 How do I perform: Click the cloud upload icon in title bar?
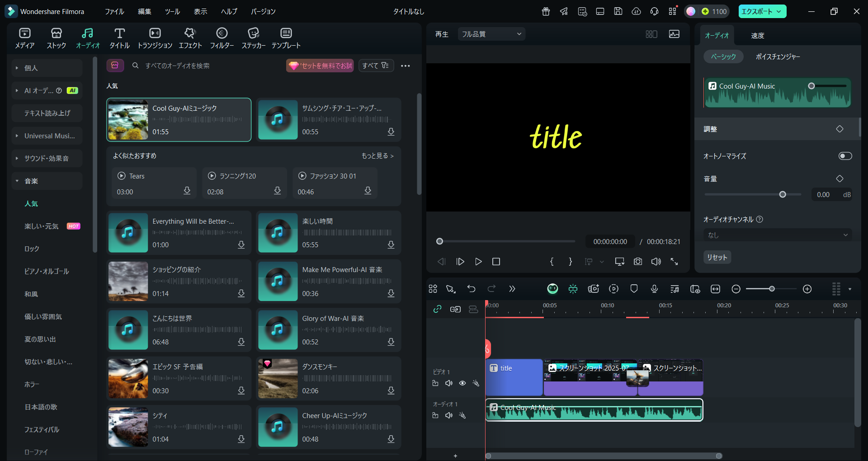[x=636, y=11]
